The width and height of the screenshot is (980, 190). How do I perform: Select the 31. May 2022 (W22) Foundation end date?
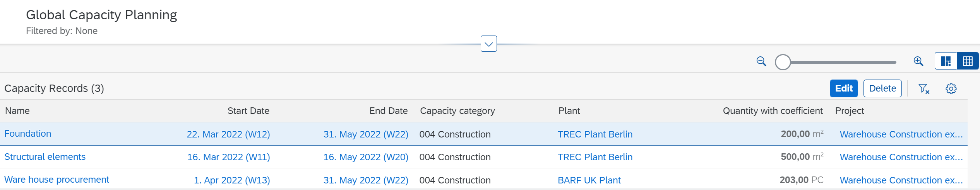[366, 134]
